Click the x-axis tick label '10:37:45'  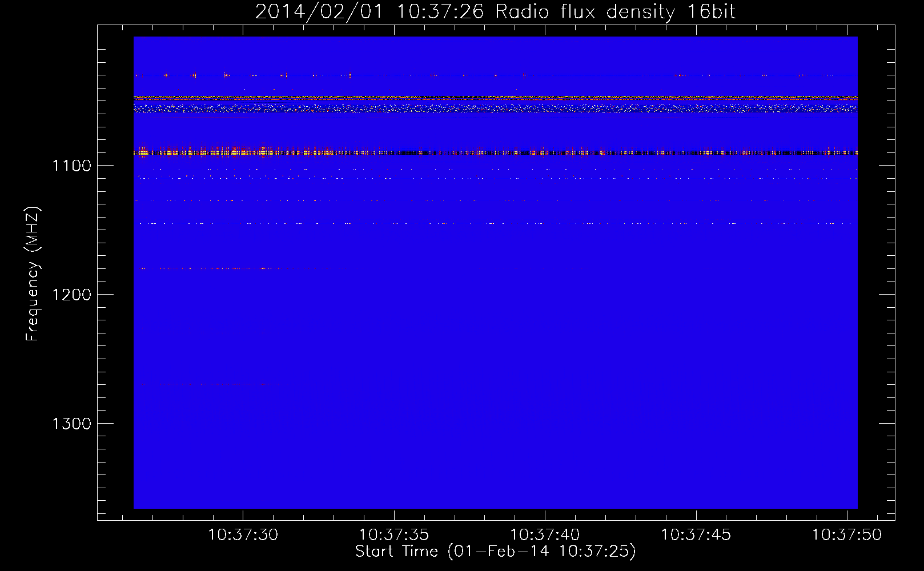[x=696, y=535]
